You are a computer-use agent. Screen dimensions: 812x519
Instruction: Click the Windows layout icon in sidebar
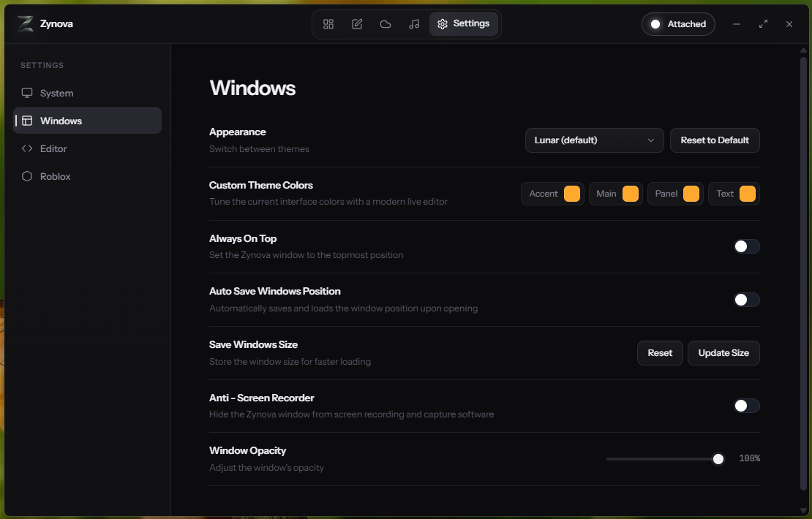(27, 121)
